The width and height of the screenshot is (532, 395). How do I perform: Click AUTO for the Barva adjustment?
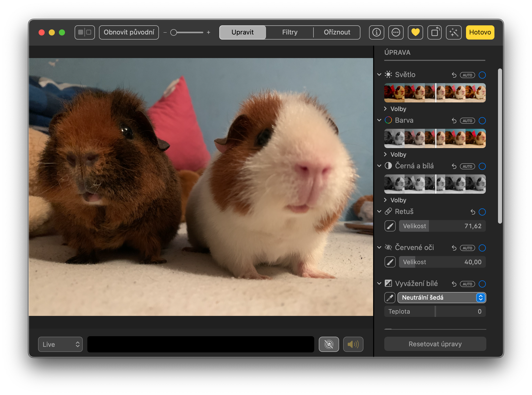click(468, 121)
